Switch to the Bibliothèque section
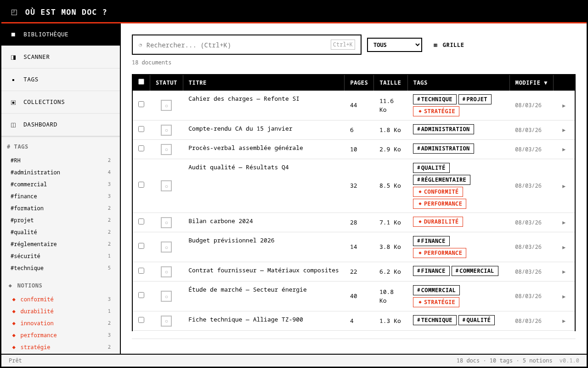 click(45, 34)
